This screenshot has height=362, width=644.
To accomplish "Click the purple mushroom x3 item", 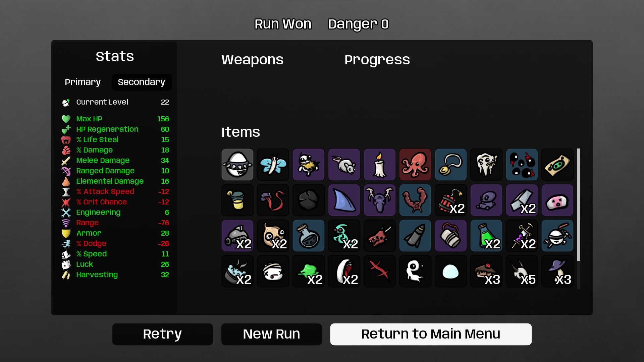I will [x=557, y=271].
